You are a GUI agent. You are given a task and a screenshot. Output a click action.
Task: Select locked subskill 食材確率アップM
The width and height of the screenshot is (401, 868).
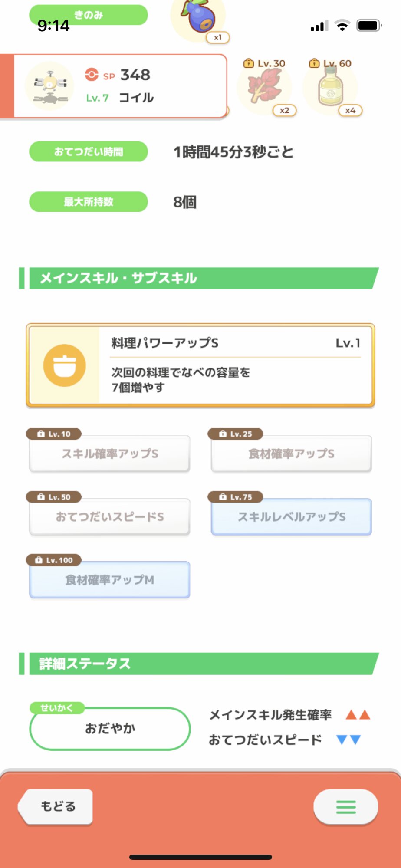pos(109,580)
